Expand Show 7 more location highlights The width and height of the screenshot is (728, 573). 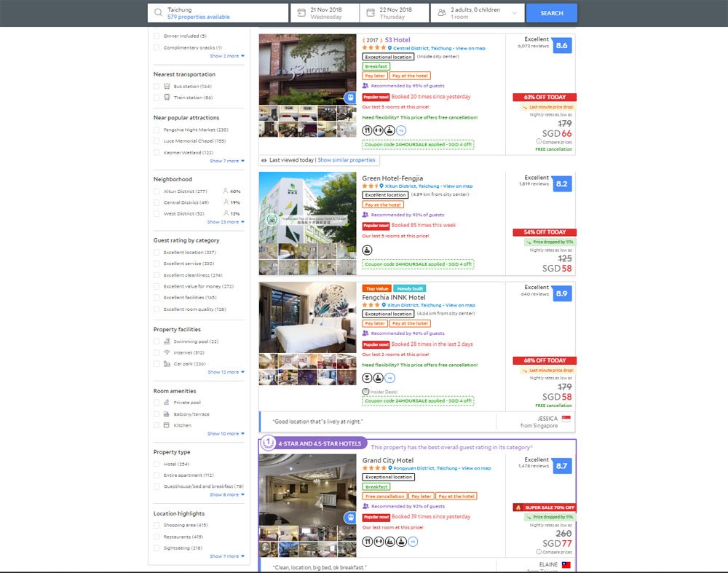227,556
